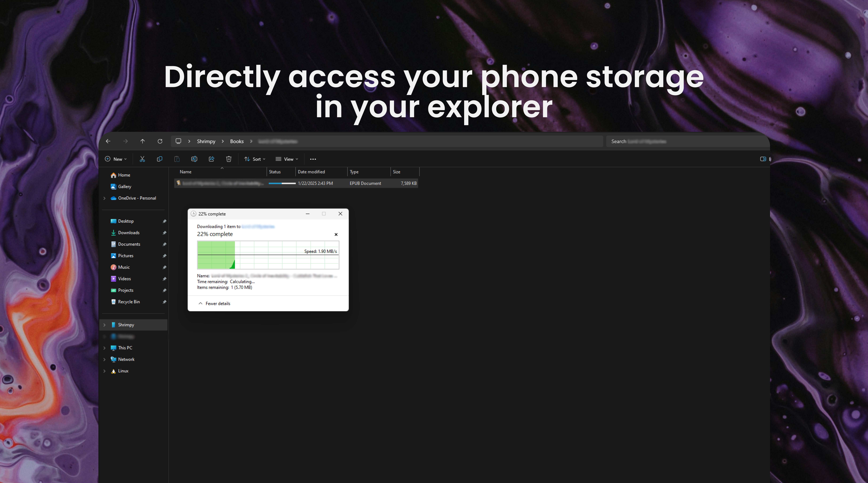Open the pinned Pictures folder
This screenshot has height=483, width=868.
coord(125,256)
